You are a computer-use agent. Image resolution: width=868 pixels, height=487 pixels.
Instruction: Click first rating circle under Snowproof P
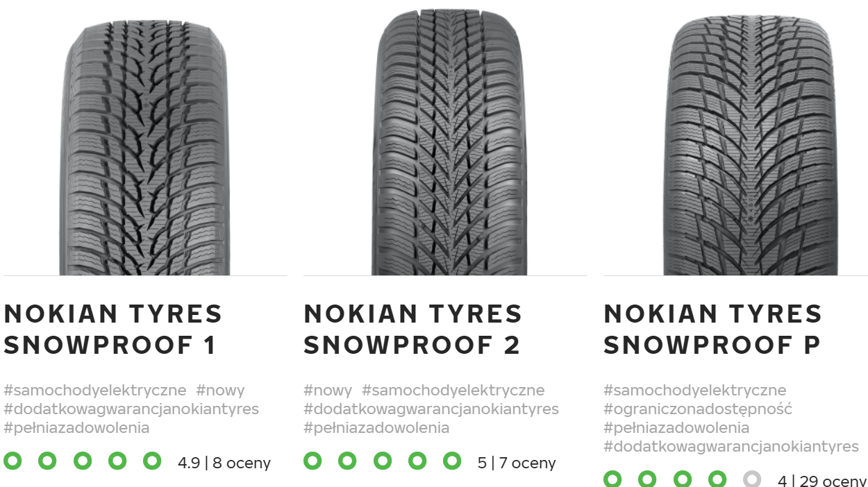pyautogui.click(x=612, y=479)
